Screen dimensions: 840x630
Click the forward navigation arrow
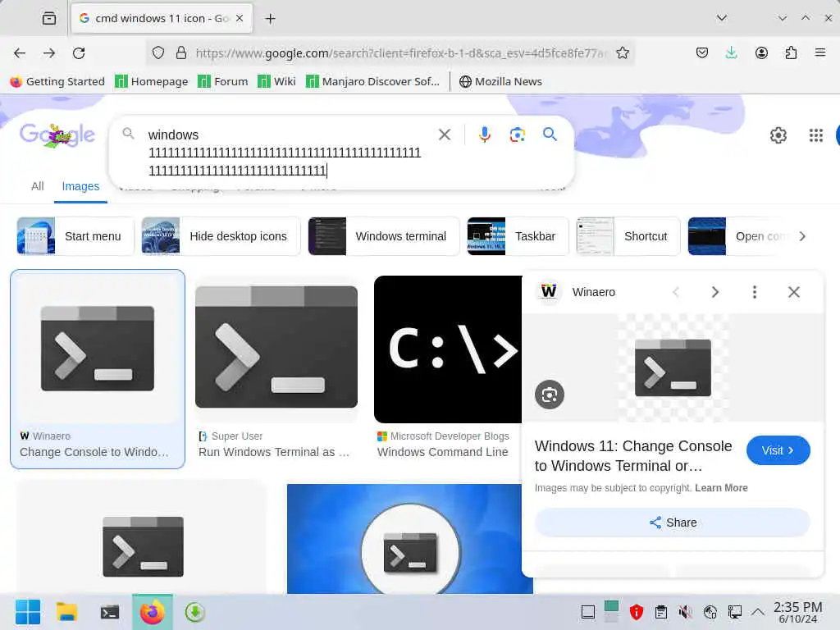tap(49, 53)
